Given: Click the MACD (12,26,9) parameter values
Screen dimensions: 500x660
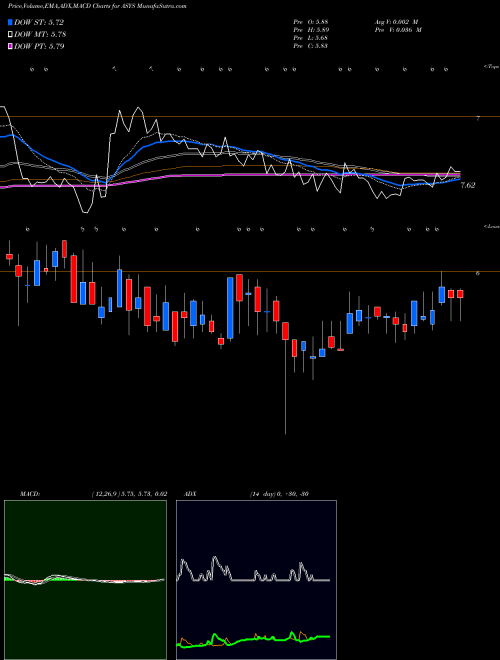Looking at the screenshot, I should tap(129, 494).
